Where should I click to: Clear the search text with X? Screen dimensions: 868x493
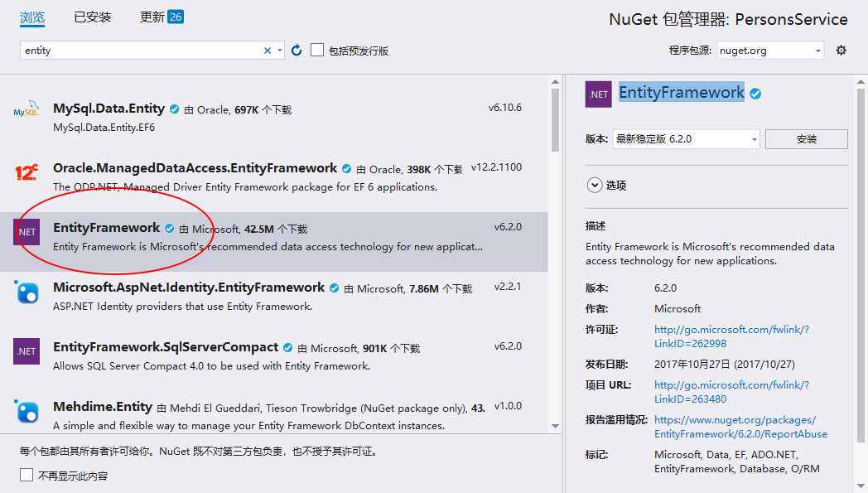click(268, 51)
